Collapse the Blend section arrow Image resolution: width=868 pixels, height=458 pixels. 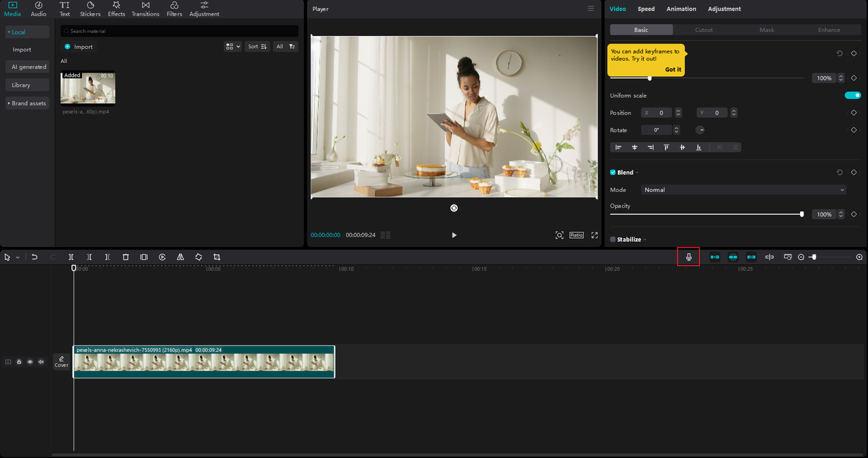click(637, 173)
